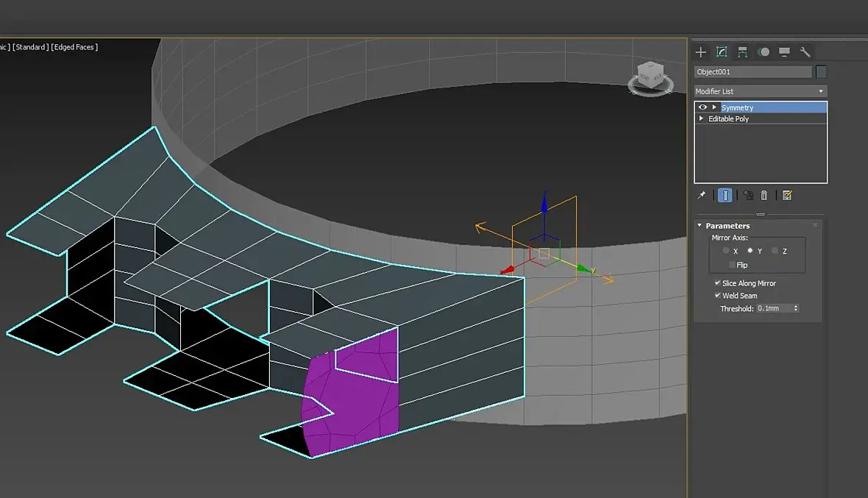Collapse the Parameters rollout

pos(700,225)
